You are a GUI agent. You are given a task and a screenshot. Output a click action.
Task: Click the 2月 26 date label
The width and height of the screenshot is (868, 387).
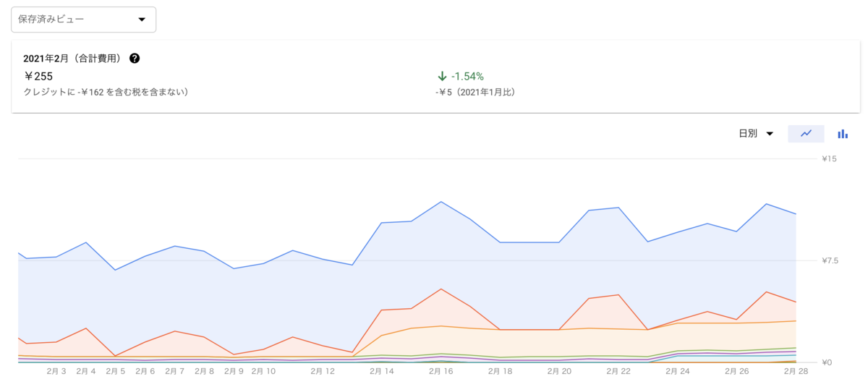(x=736, y=371)
